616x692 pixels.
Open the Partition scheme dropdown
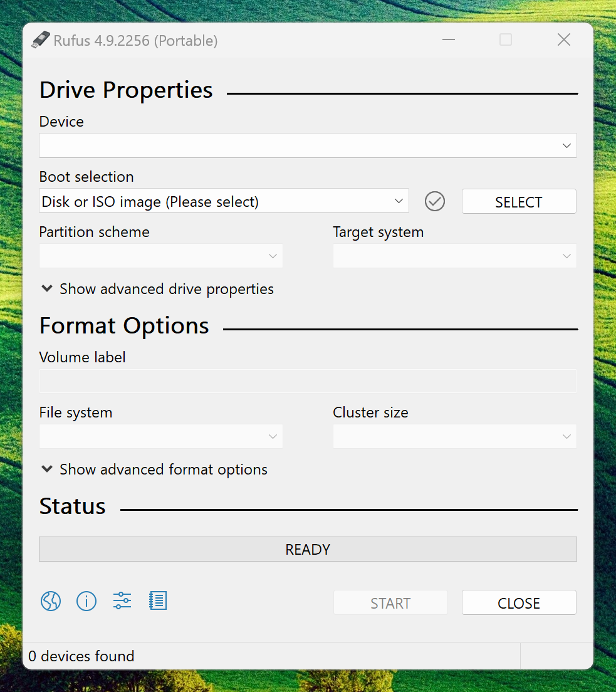(160, 256)
